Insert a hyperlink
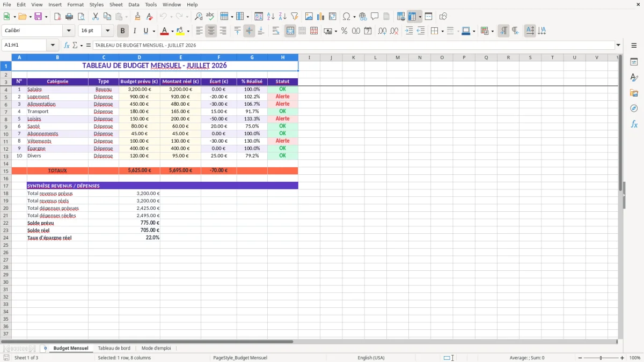Screen dimensions: 644x362 point(363,17)
